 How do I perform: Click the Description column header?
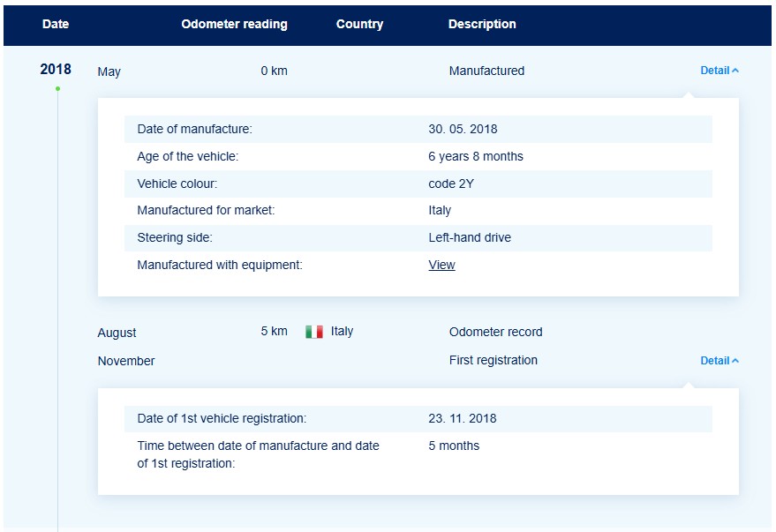(x=482, y=24)
